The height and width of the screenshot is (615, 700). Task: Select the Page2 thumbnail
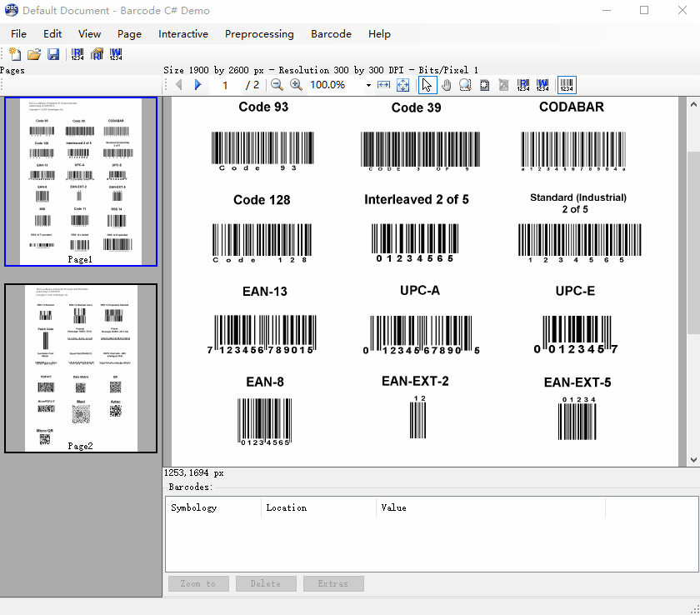[80, 367]
